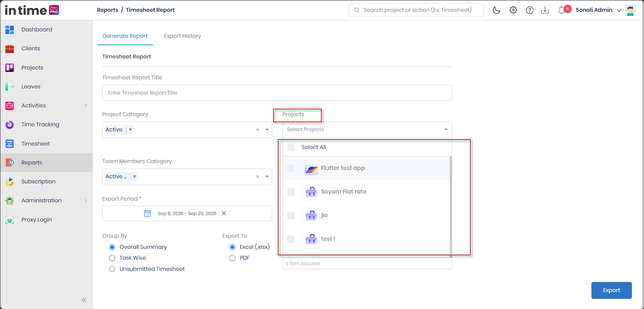Viewport: 644px width, 309px height.
Task: Clear the export period date range
Action: click(224, 213)
